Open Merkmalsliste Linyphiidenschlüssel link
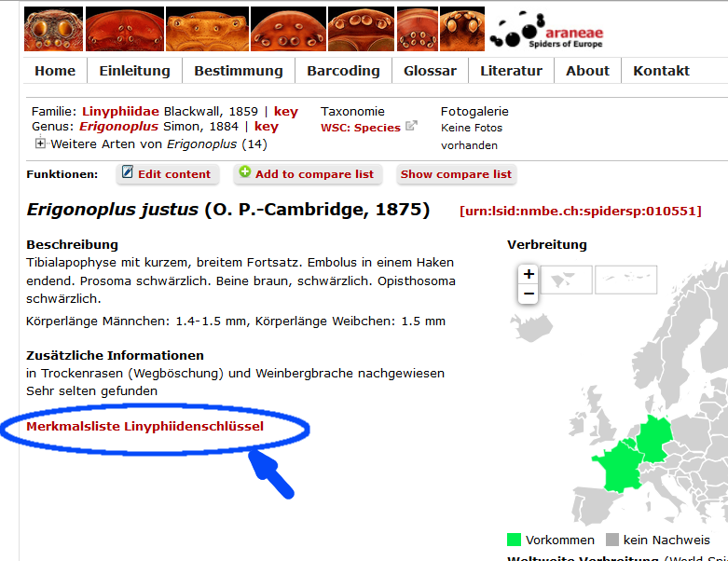This screenshot has height=561, width=728. coord(145,426)
